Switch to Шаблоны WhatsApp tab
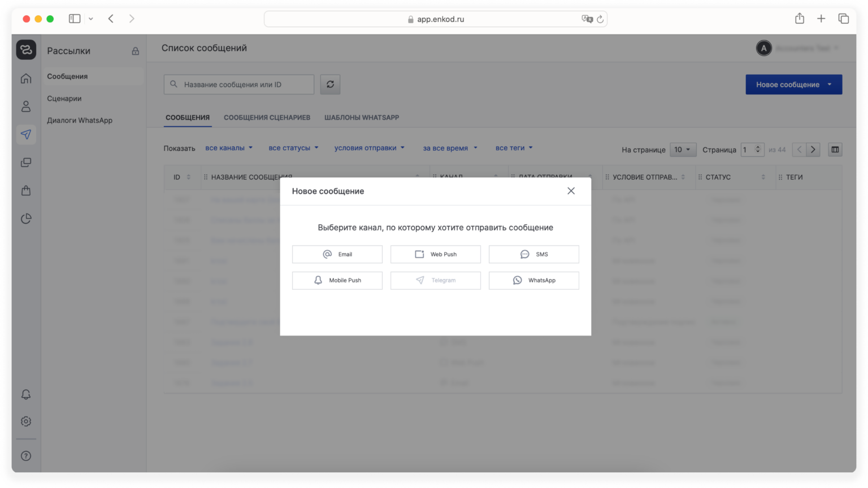Viewport: 868px width, 488px height. (362, 117)
